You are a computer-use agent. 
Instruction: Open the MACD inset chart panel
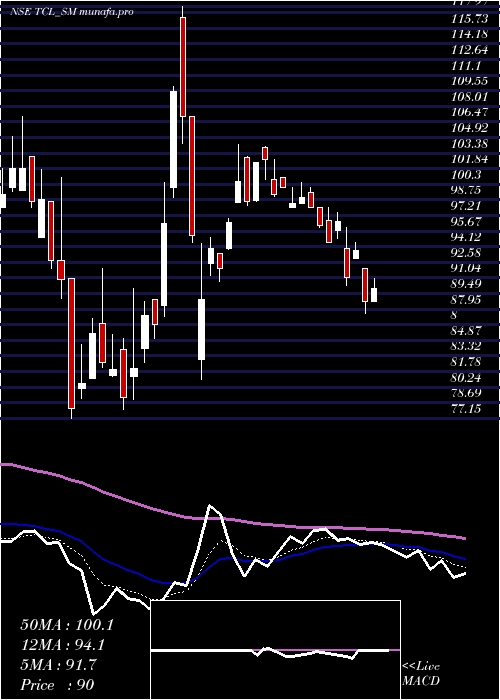coord(275,650)
